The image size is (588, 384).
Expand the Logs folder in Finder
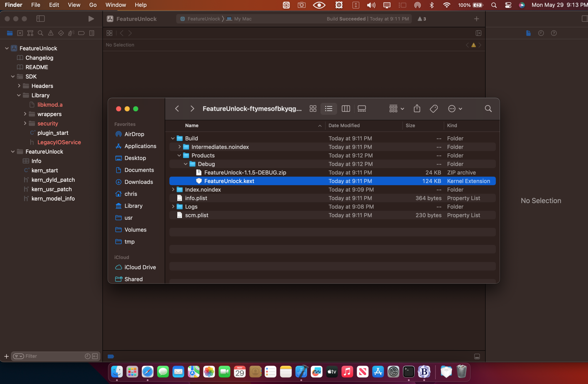click(173, 207)
